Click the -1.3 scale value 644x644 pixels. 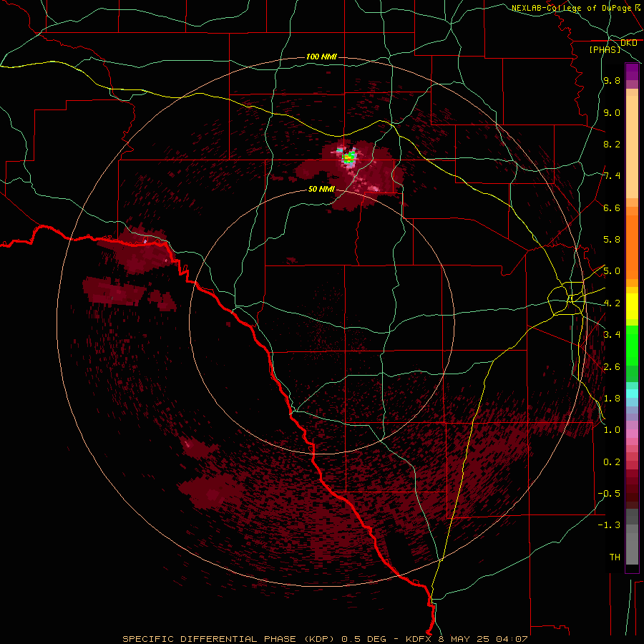[609, 525]
